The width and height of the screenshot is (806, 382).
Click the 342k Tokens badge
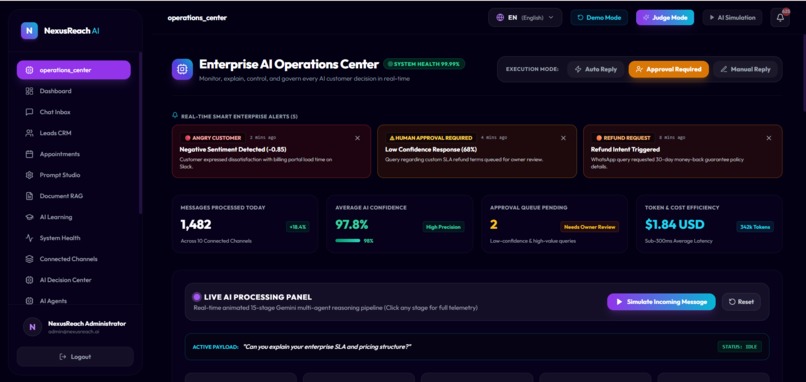point(755,227)
